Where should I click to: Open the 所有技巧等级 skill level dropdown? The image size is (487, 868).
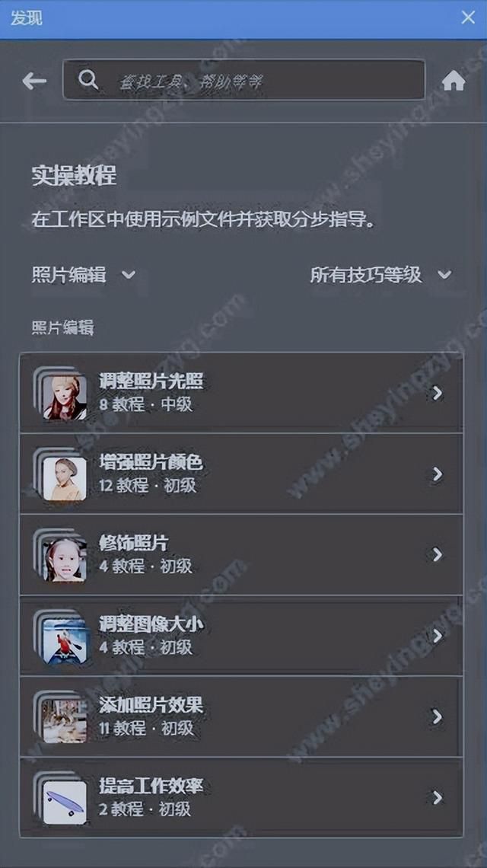380,275
